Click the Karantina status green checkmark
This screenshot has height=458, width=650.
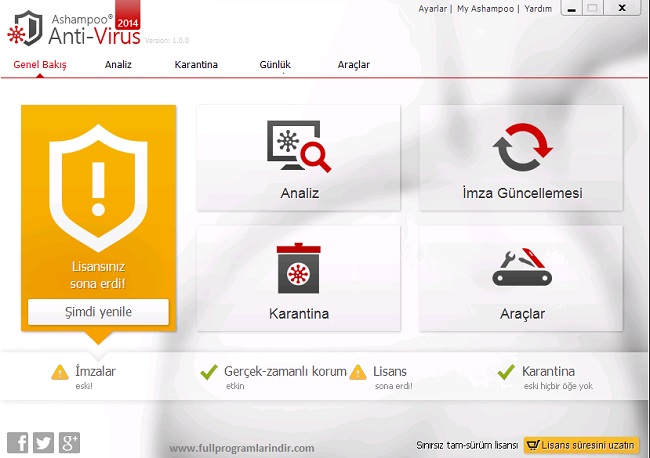[506, 372]
